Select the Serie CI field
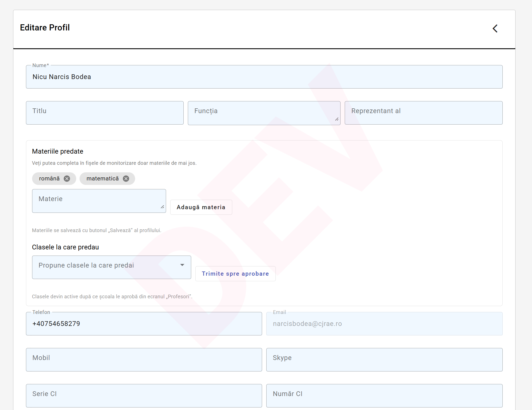This screenshot has width=532, height=410. point(144,396)
